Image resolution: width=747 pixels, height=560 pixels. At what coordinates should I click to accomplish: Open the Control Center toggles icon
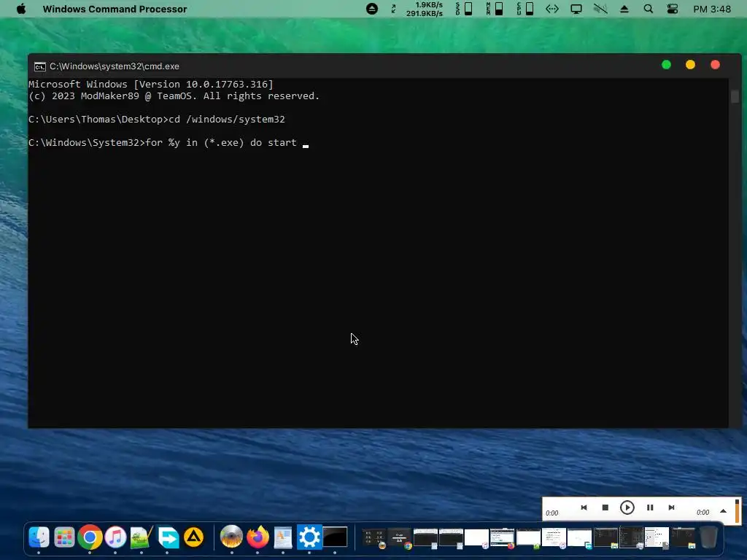672,9
